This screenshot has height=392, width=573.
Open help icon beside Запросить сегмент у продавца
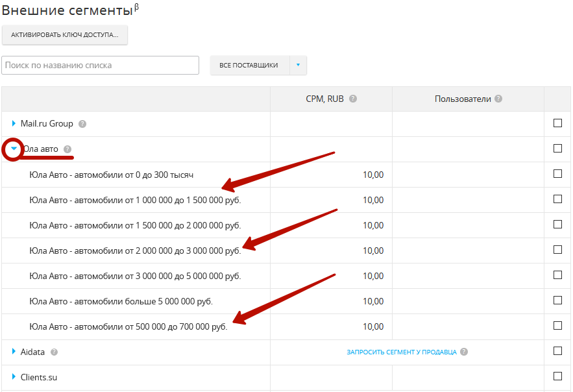pos(464,352)
